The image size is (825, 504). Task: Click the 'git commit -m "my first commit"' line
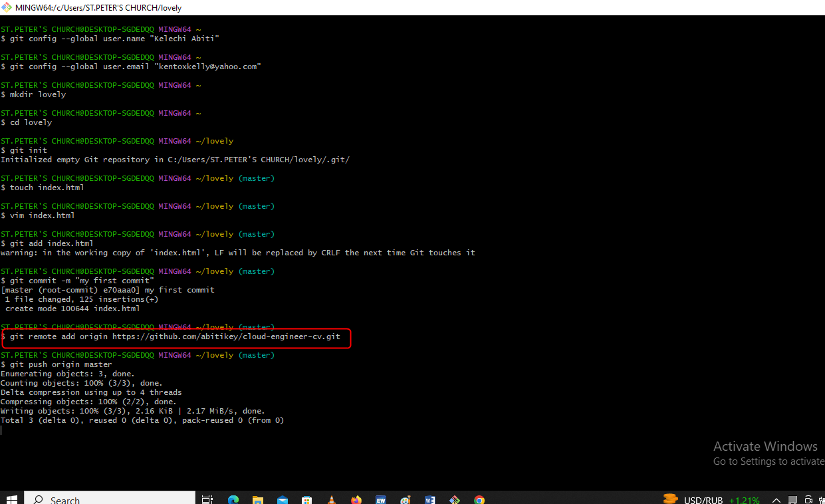coord(77,281)
